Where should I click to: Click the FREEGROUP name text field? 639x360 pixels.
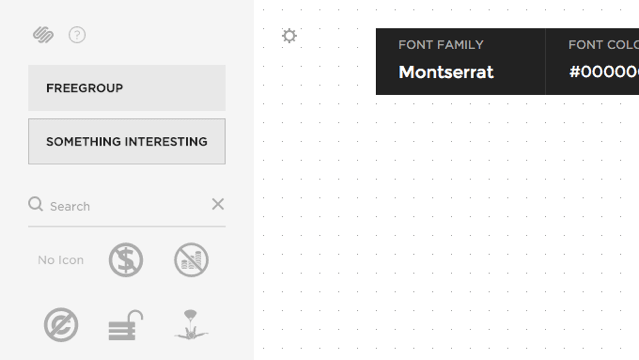tap(127, 88)
